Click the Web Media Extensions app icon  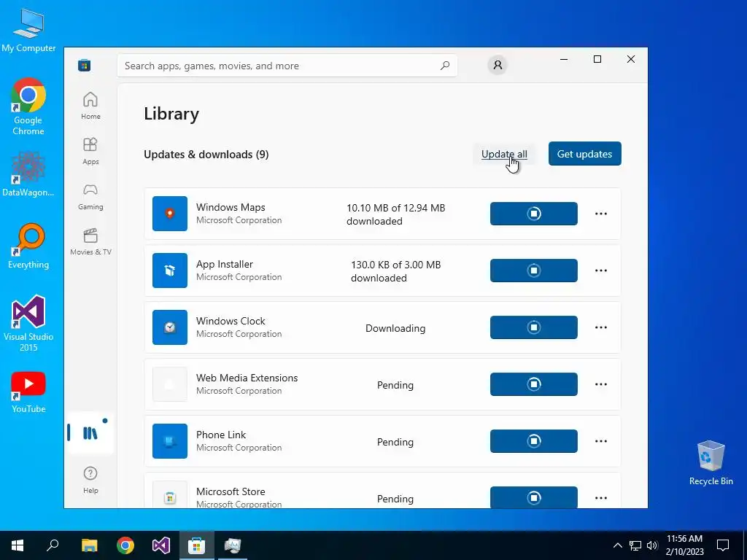click(x=169, y=384)
